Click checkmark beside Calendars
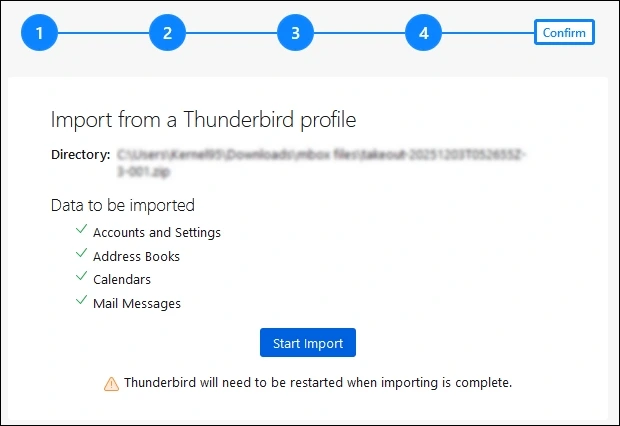 pos(81,276)
